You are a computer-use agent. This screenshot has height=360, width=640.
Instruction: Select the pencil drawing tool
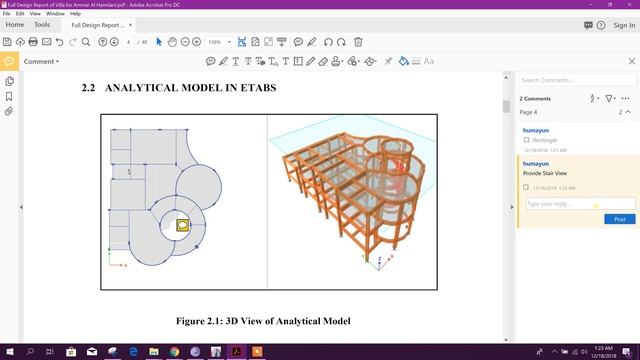[311, 61]
